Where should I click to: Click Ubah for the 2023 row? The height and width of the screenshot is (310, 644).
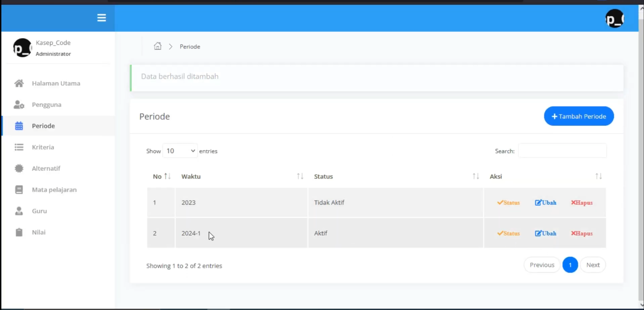pyautogui.click(x=546, y=203)
